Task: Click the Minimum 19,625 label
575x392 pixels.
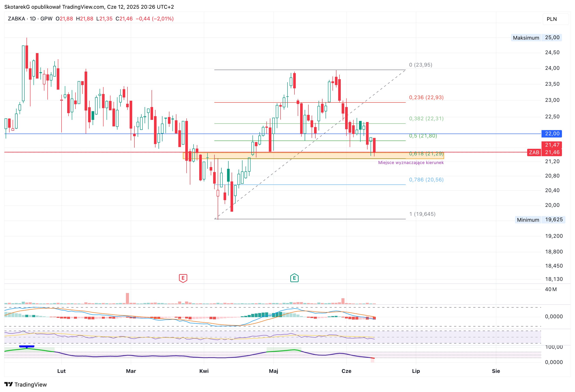Action: [x=540, y=219]
